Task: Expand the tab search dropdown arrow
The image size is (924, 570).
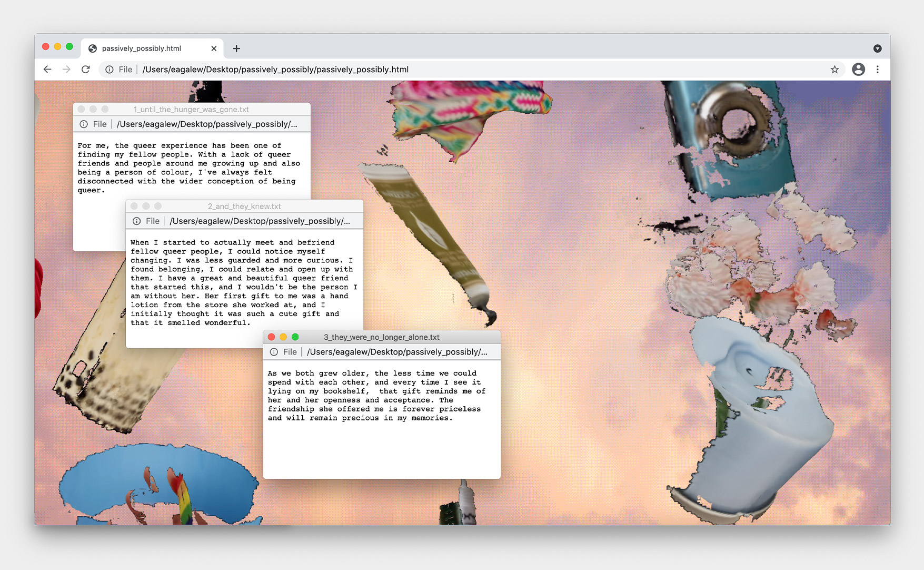Action: pos(877,48)
